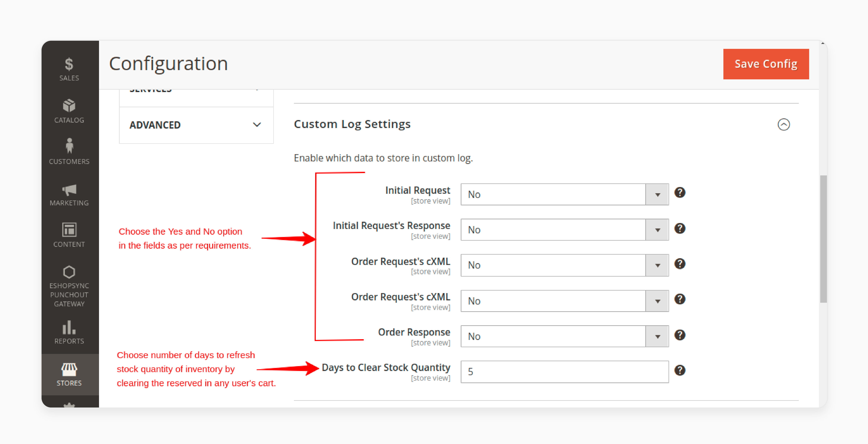The image size is (868, 444).
Task: Click Days to Clear Stock Quantity input
Action: [x=564, y=372]
